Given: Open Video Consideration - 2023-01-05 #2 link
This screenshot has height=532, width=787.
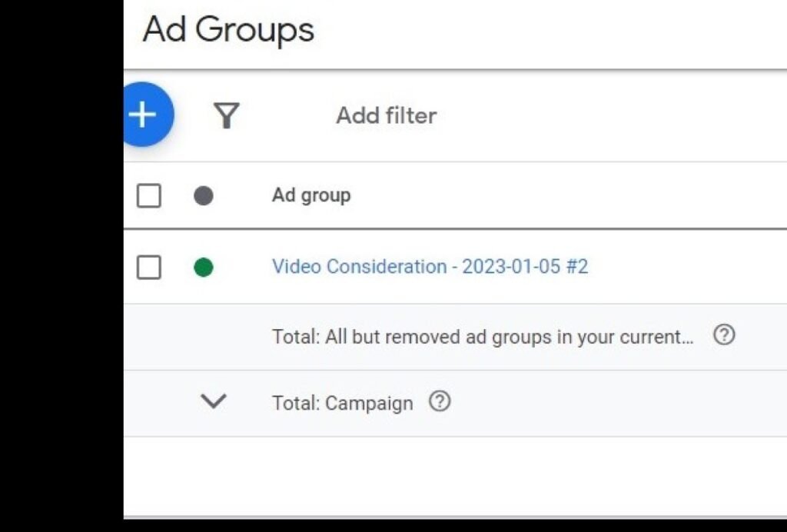Looking at the screenshot, I should (x=430, y=267).
